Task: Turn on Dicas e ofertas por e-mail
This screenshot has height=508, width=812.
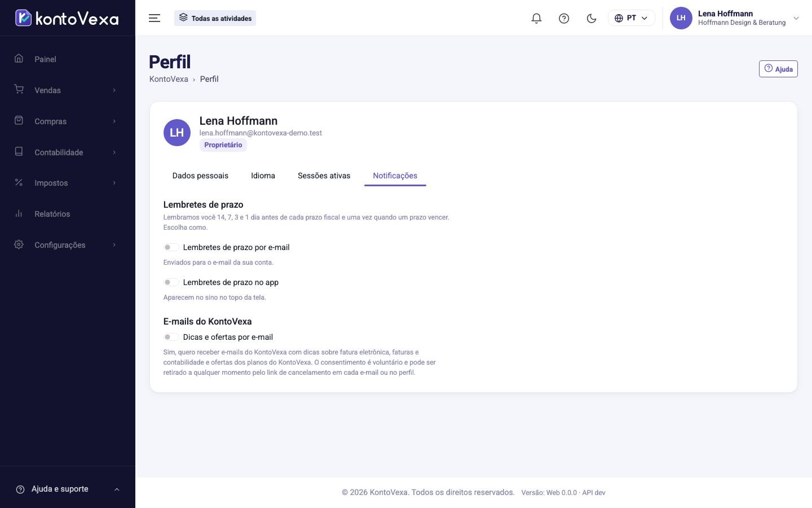Action: click(x=171, y=337)
